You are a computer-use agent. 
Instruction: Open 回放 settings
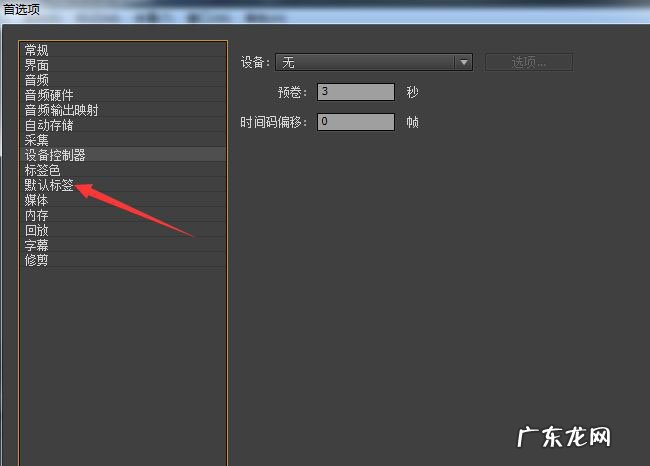(x=123, y=230)
